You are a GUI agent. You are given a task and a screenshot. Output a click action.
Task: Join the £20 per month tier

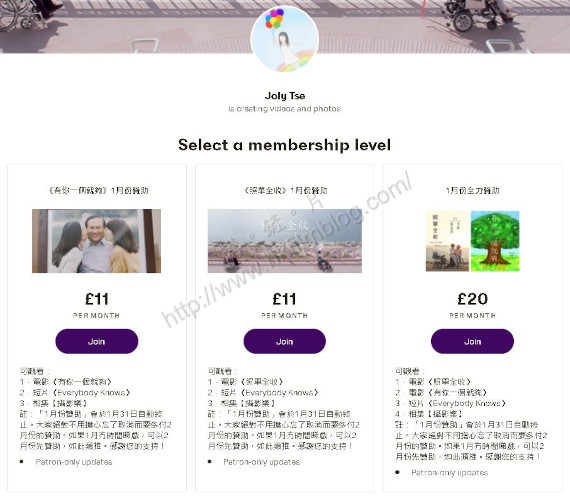click(472, 341)
